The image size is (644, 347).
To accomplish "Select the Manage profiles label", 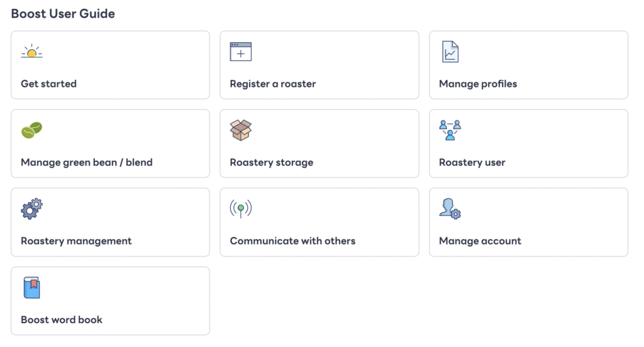I will pos(478,84).
